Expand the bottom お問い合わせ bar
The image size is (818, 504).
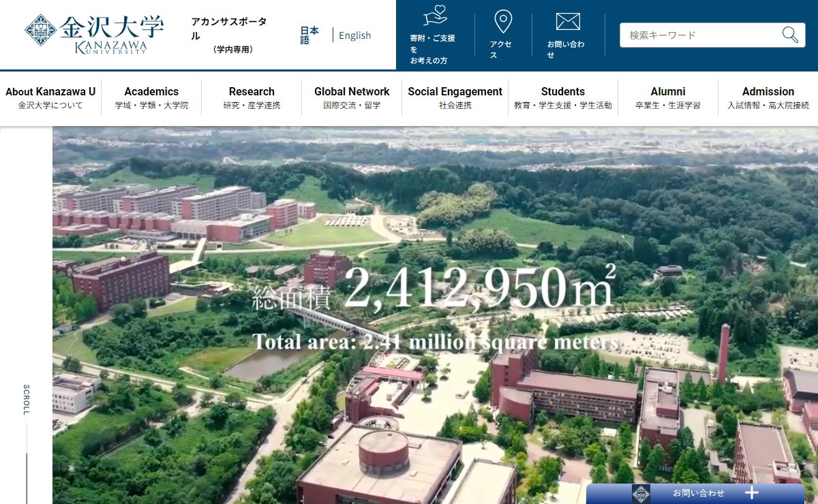(695, 494)
